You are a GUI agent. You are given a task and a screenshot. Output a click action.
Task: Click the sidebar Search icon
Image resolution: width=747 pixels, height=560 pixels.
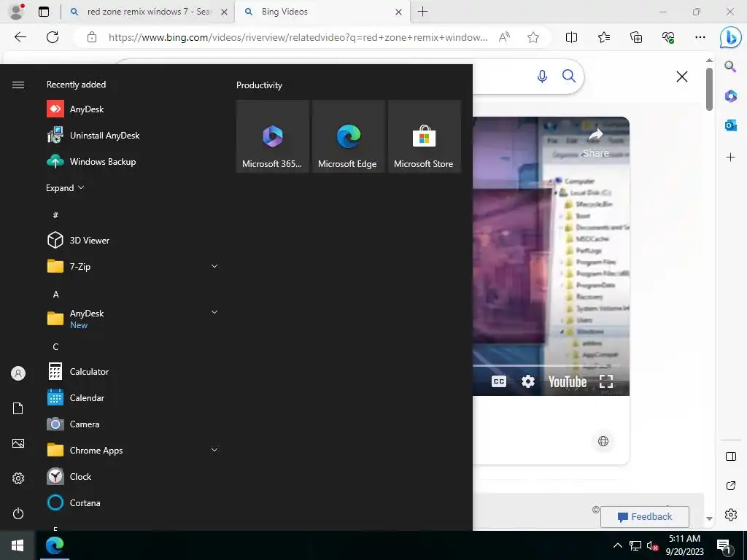coord(730,66)
